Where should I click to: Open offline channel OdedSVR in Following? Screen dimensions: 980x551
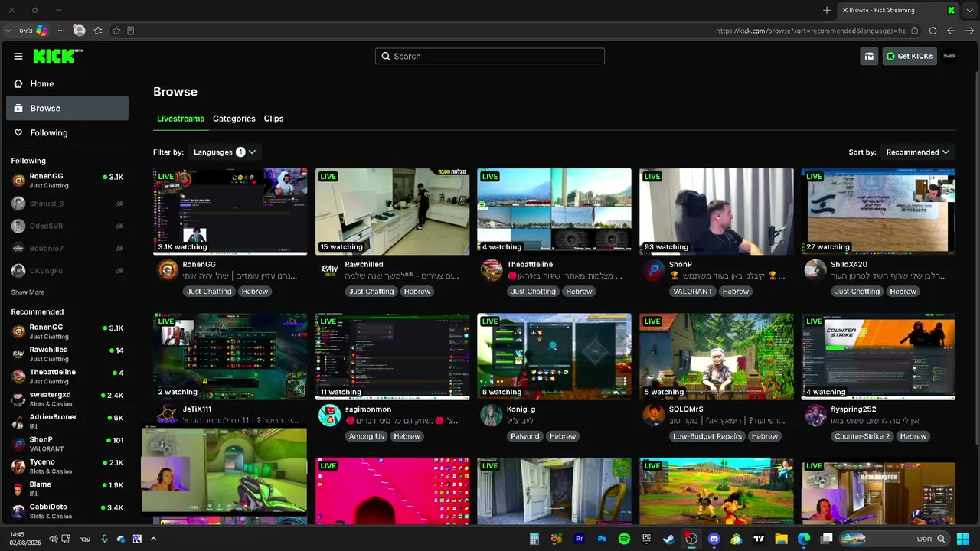[x=67, y=226]
